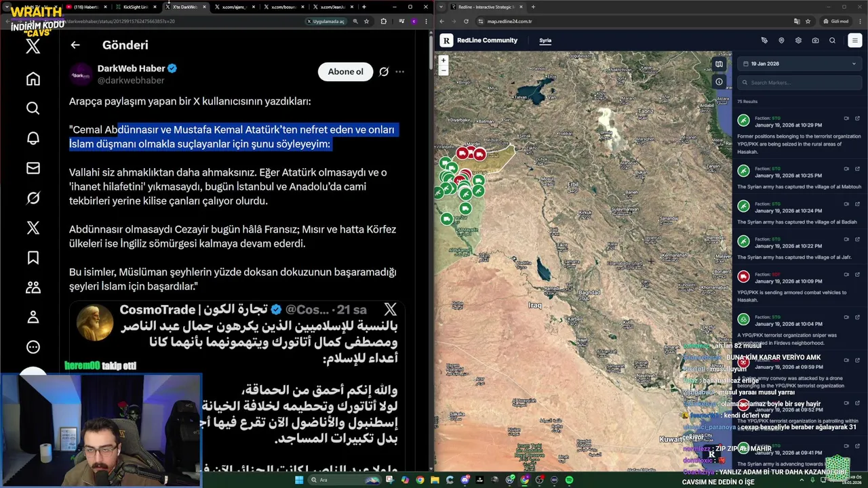Open post options three-dot menu
Screen dimensions: 868x488
pos(400,72)
